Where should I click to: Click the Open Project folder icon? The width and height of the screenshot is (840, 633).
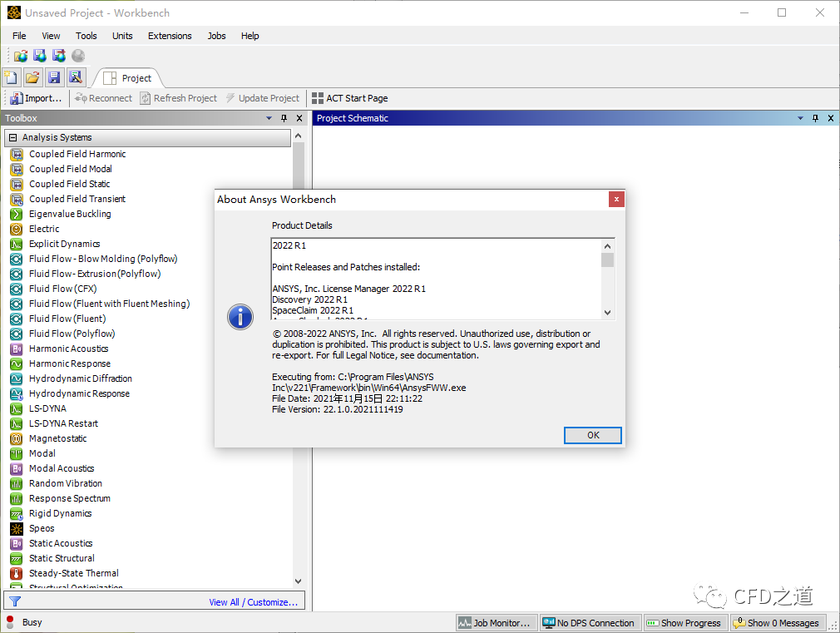coord(32,77)
